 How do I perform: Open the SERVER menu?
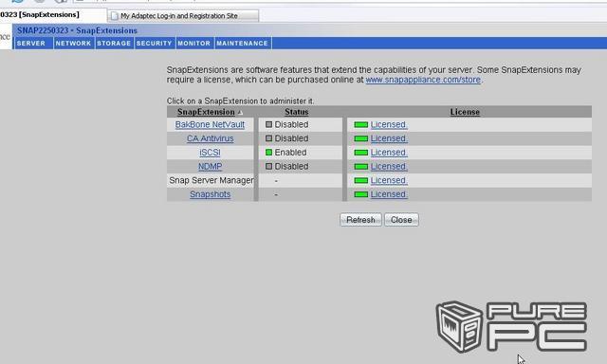[x=31, y=44]
